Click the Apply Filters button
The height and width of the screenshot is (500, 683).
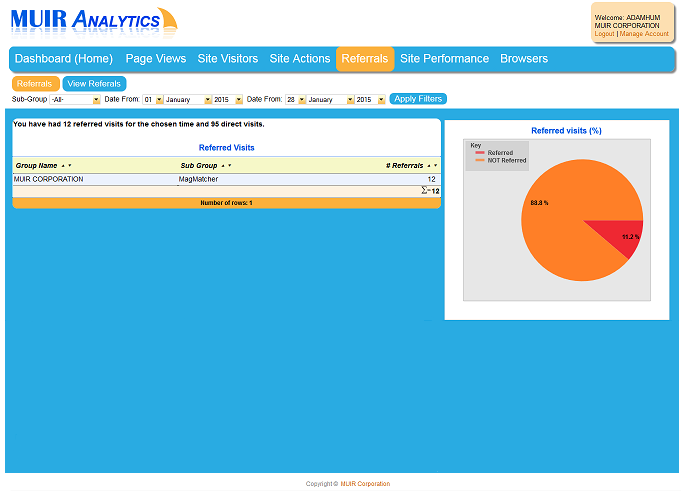point(418,99)
